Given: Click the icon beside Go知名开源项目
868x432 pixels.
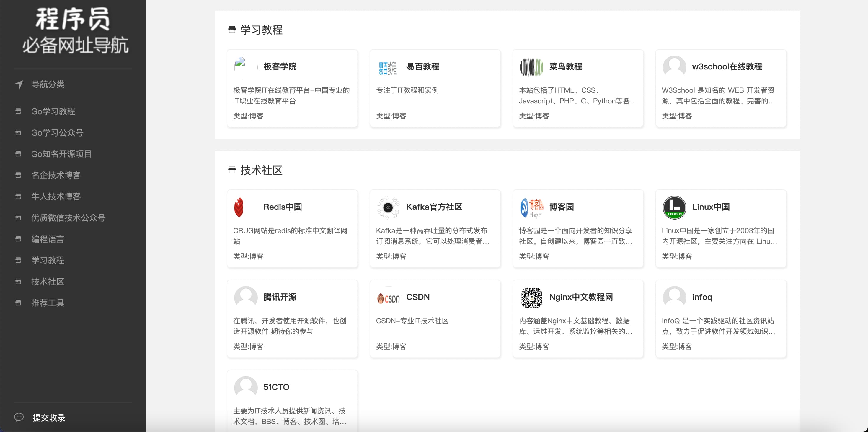Looking at the screenshot, I should point(19,154).
